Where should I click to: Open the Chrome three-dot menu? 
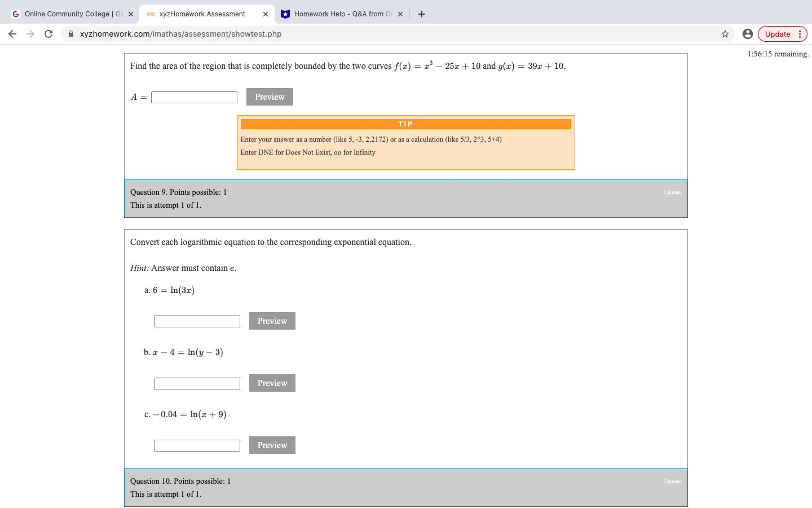800,34
